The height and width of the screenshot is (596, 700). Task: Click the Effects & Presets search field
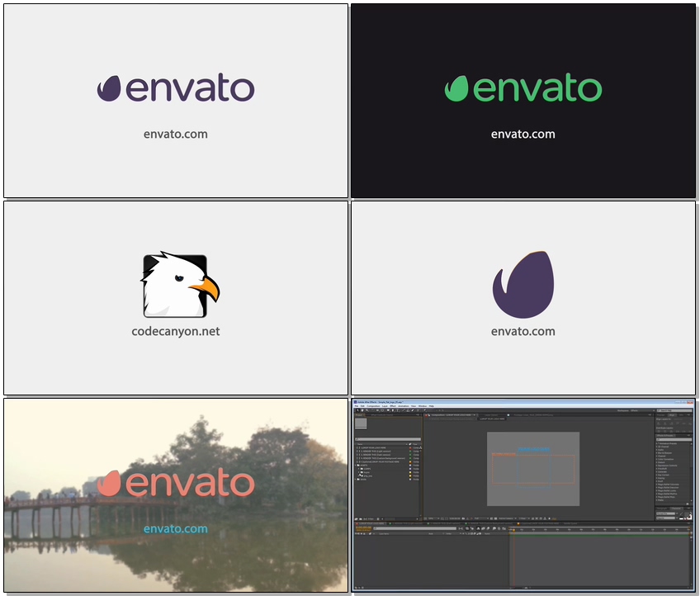[x=674, y=439]
